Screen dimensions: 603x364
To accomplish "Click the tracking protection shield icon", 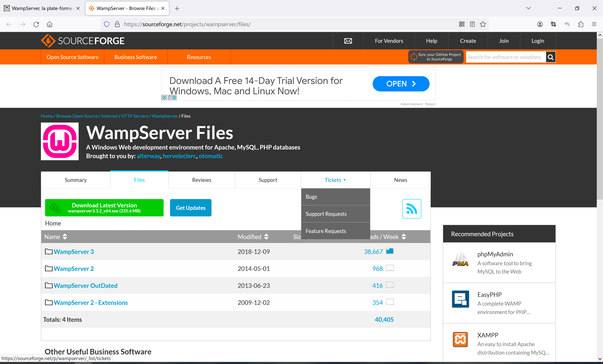I will tap(107, 24).
